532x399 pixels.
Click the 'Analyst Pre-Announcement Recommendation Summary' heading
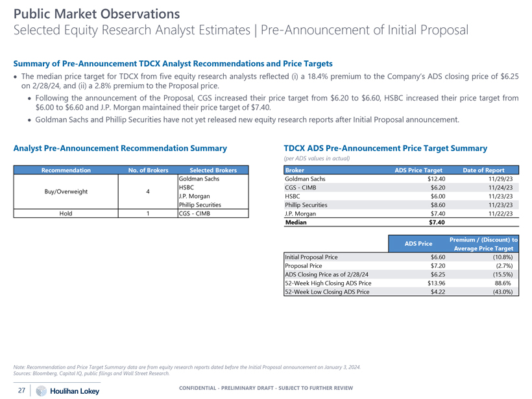[120, 149]
